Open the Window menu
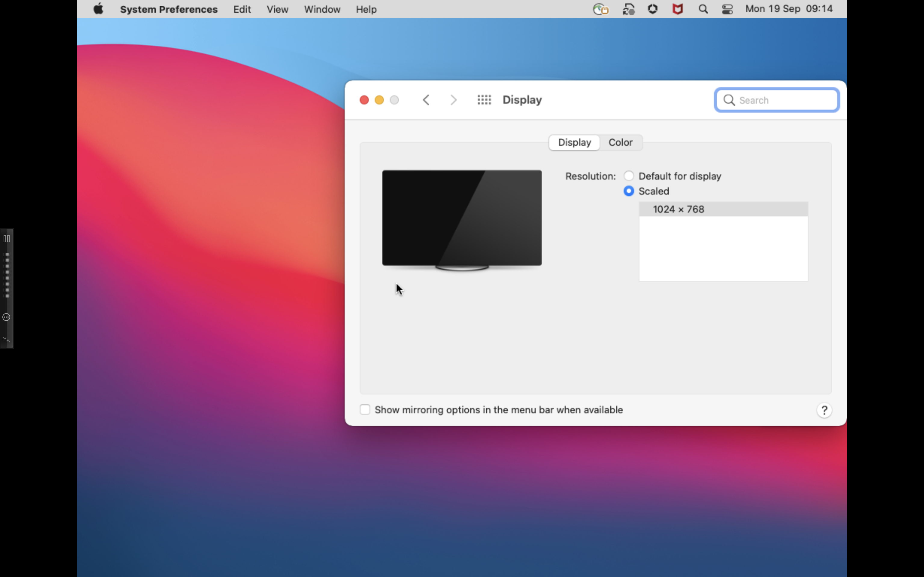Viewport: 924px width, 577px height. tap(322, 9)
